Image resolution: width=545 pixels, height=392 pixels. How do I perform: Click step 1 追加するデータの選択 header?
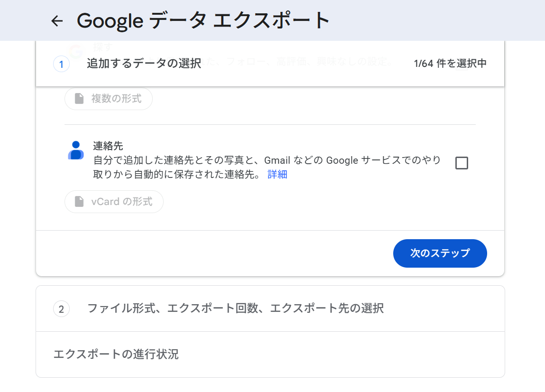click(x=270, y=64)
